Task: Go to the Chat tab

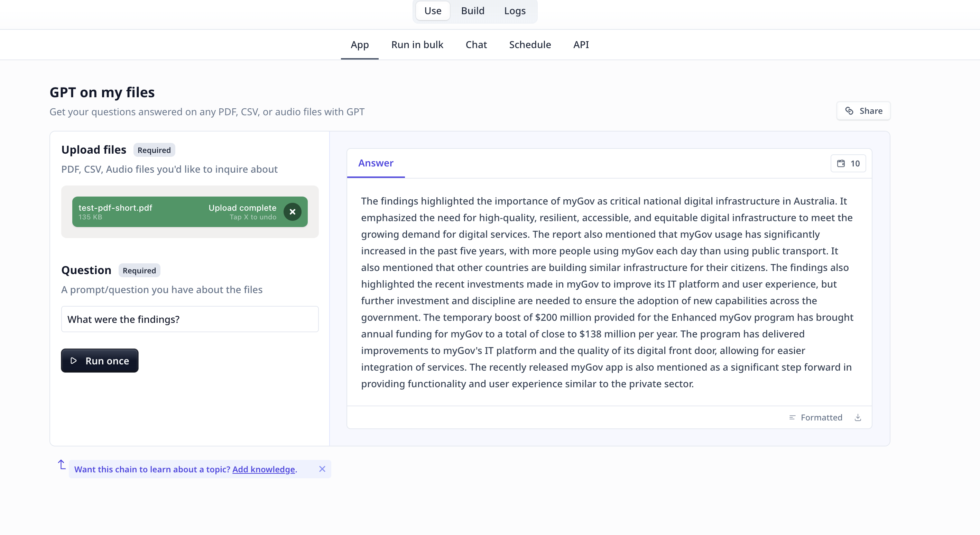Action: tap(476, 45)
